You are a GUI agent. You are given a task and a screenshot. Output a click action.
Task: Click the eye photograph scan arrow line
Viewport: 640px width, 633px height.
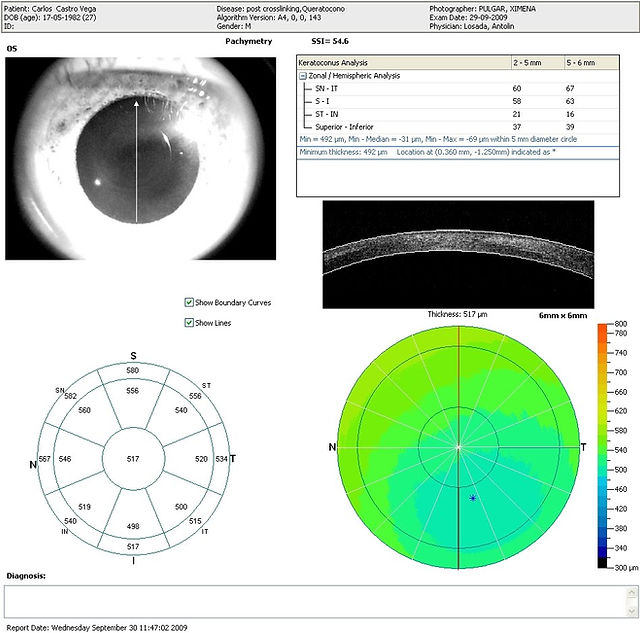pyautogui.click(x=136, y=162)
